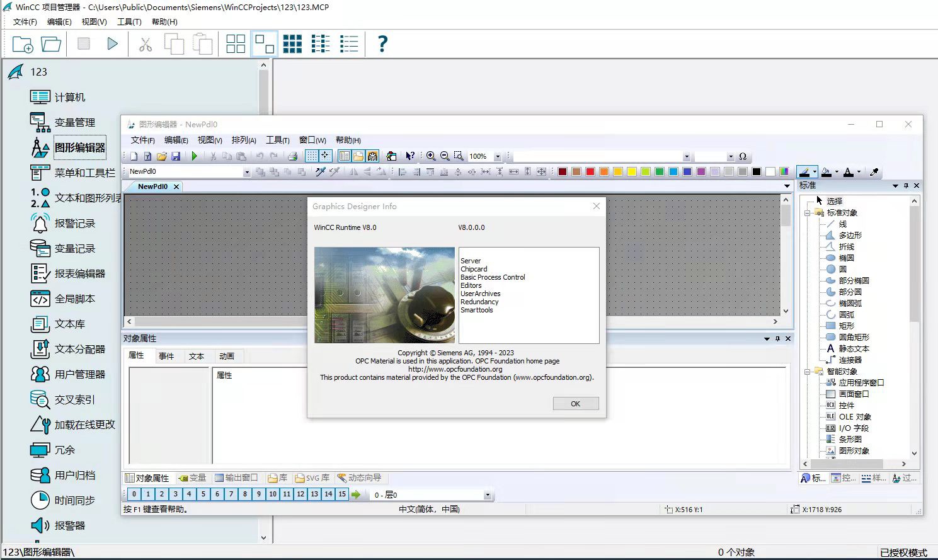The width and height of the screenshot is (938, 560).
Task: Switch to details view in WinCC Explorer toolbar
Action: pos(349,43)
